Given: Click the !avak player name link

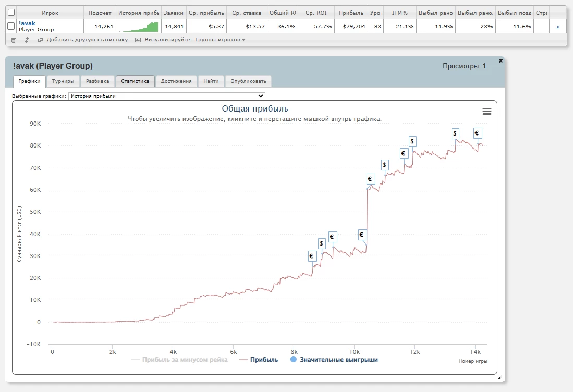Looking at the screenshot, I should point(27,23).
